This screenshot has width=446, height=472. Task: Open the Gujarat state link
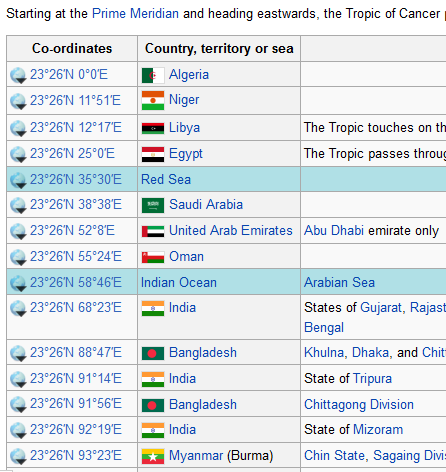pyautogui.click(x=381, y=308)
